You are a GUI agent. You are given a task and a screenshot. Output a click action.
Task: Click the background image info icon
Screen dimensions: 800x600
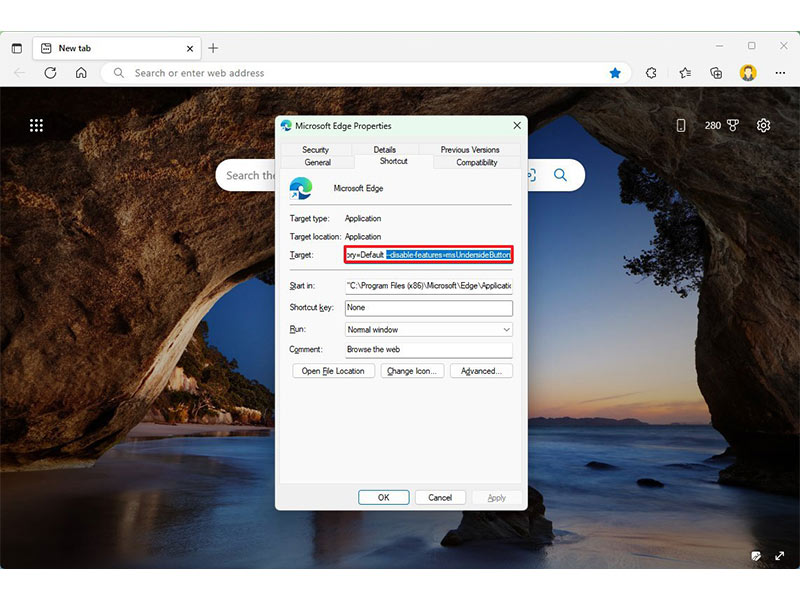pos(756,556)
